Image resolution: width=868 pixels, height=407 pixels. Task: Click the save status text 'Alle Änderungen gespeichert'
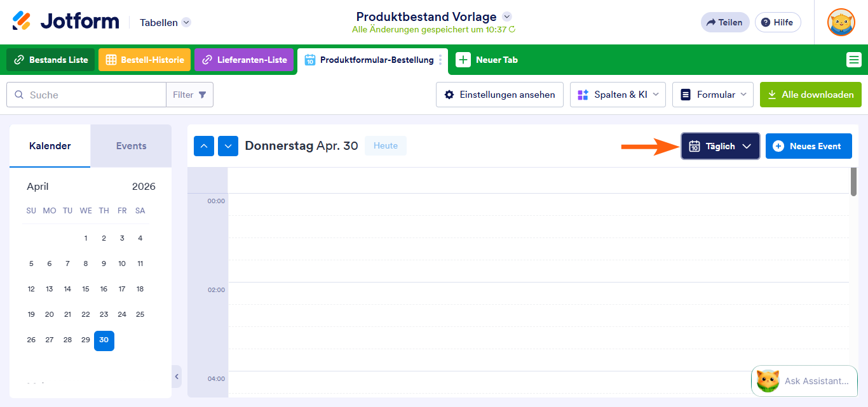click(429, 30)
